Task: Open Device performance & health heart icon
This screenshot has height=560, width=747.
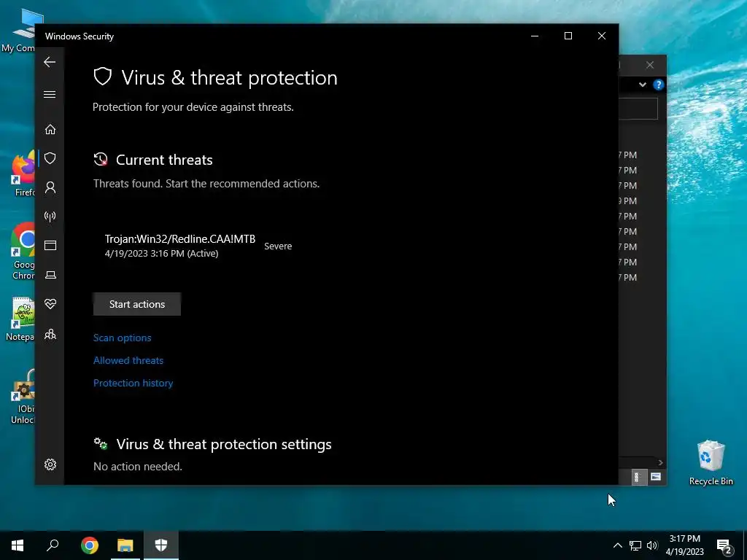Action: 50,304
